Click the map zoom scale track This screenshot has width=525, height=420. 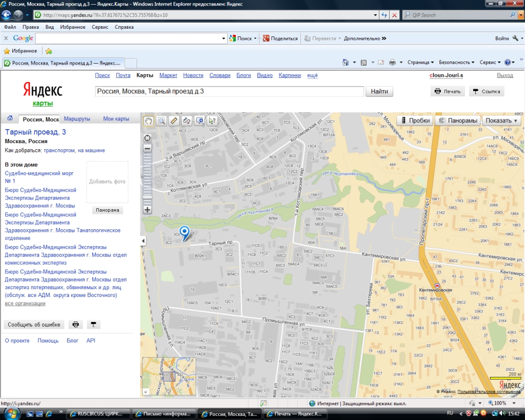click(x=147, y=174)
